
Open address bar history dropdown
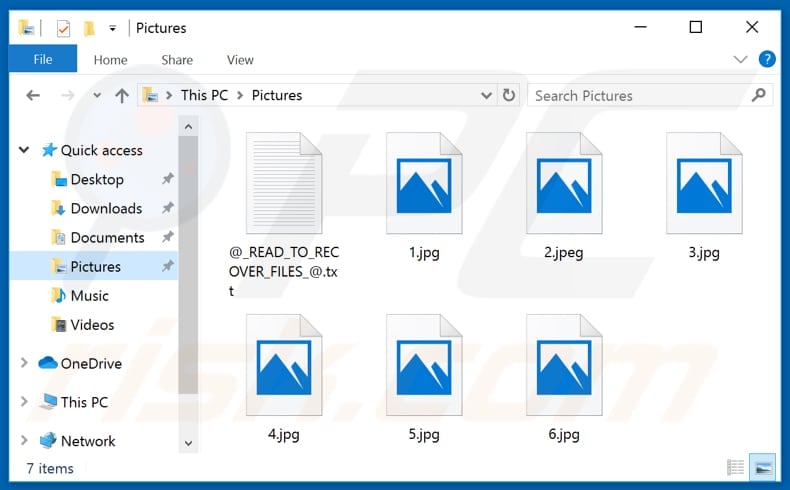click(x=486, y=96)
